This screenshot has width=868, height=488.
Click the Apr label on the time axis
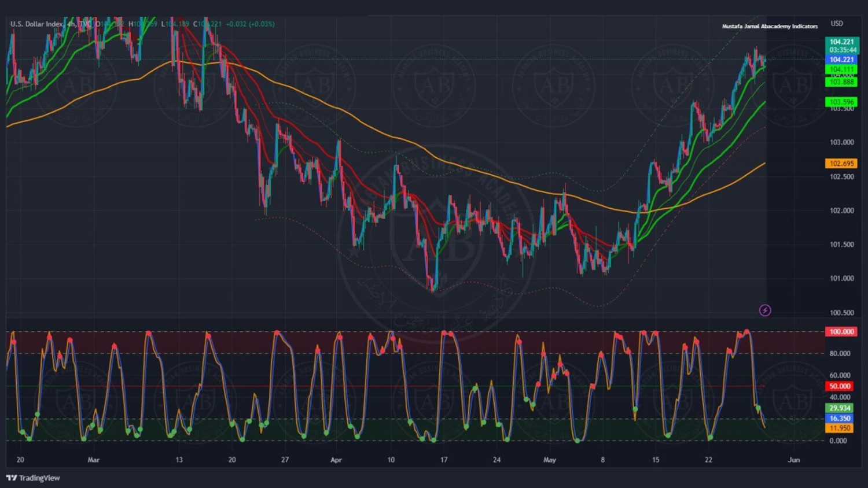(x=336, y=460)
